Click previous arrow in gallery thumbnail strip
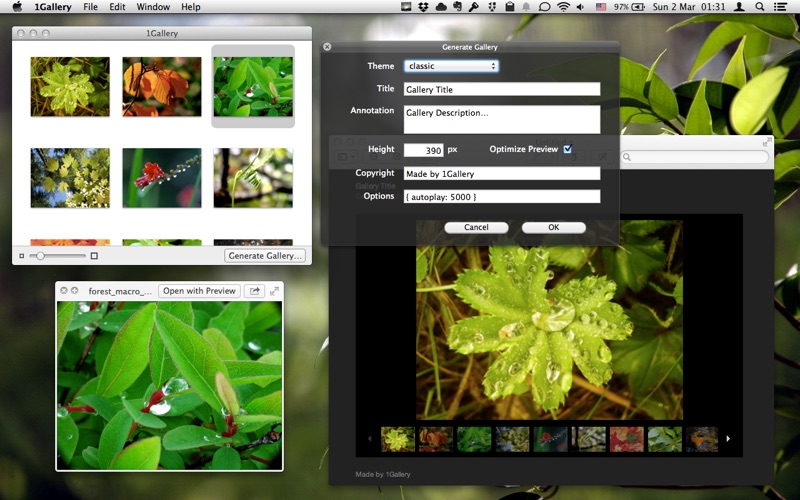The height and width of the screenshot is (500, 800). 370,438
